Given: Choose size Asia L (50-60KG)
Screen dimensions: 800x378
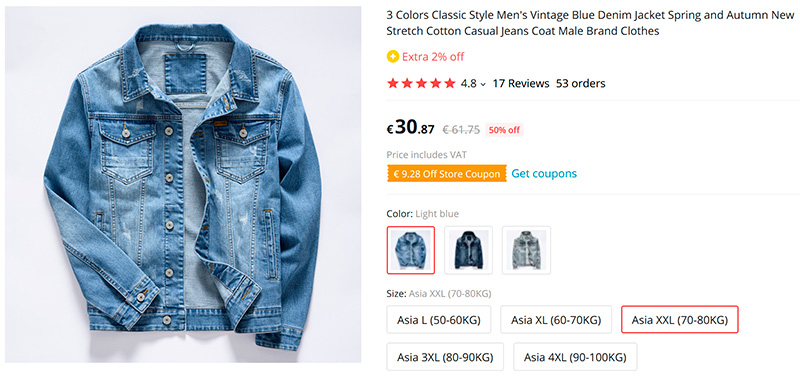Looking at the screenshot, I should click(x=439, y=320).
